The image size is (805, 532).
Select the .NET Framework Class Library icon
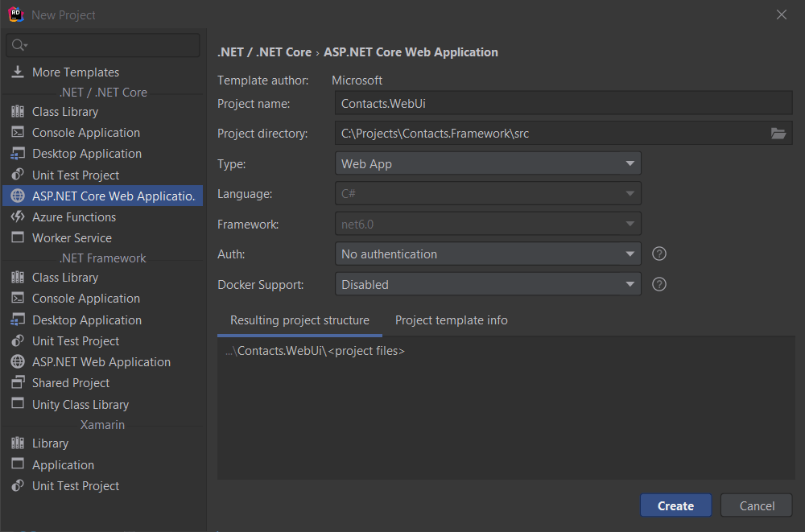pos(18,278)
